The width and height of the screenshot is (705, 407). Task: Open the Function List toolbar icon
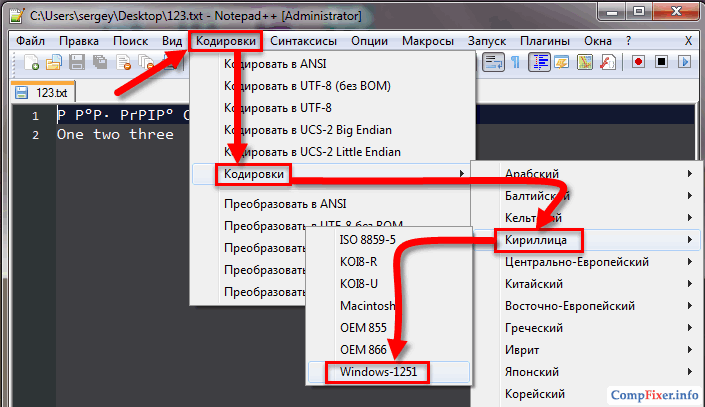[607, 62]
